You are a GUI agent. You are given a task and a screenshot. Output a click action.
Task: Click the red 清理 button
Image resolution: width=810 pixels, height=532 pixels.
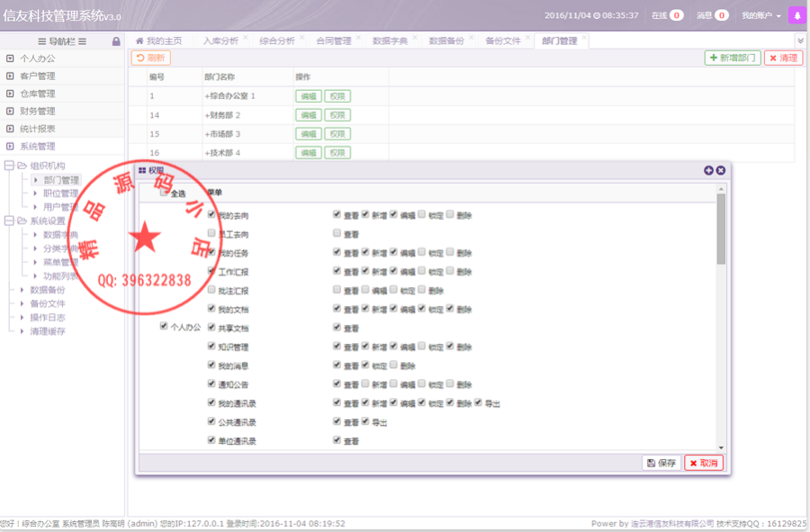click(784, 58)
